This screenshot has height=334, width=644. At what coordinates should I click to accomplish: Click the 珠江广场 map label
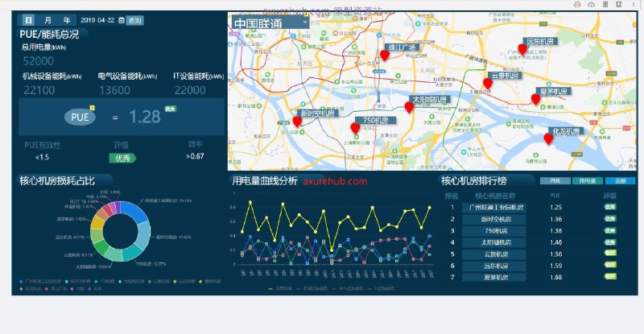tap(402, 47)
